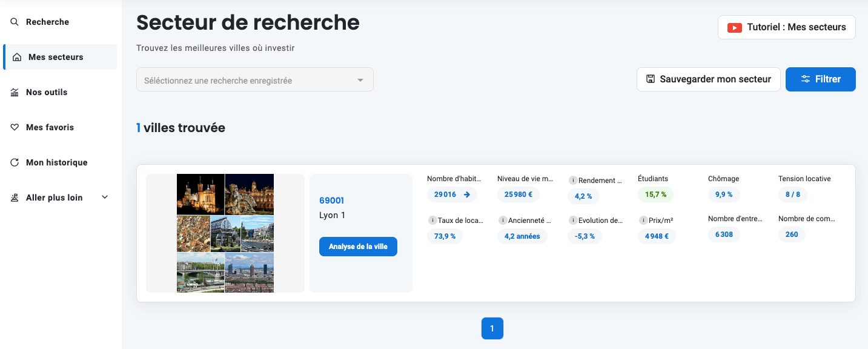Click the magnifier icon beside Recherche

15,22
